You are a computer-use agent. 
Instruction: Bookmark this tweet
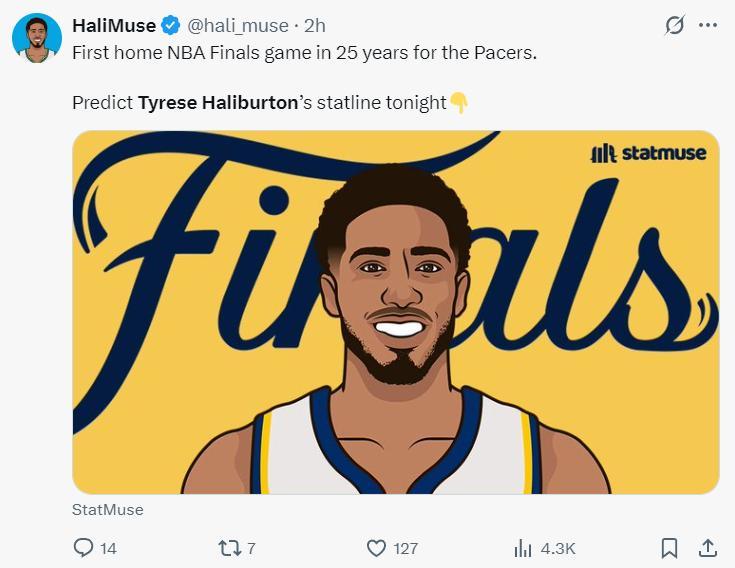coord(670,548)
